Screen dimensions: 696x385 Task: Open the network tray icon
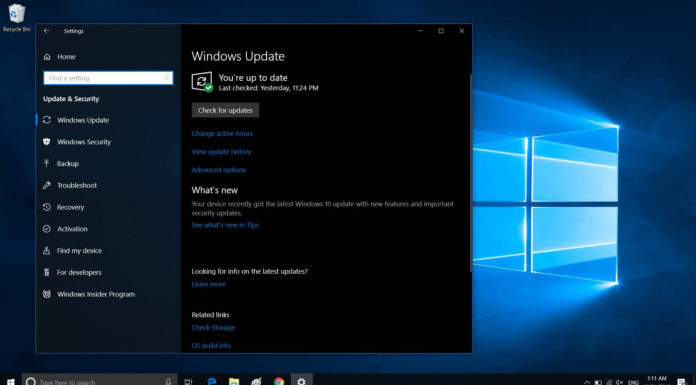click(609, 382)
